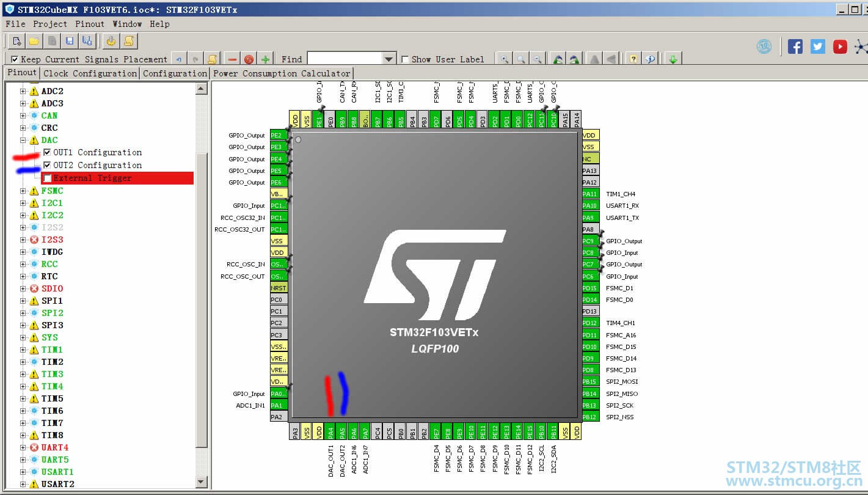Select IWDG in the peripheral tree

tap(53, 252)
